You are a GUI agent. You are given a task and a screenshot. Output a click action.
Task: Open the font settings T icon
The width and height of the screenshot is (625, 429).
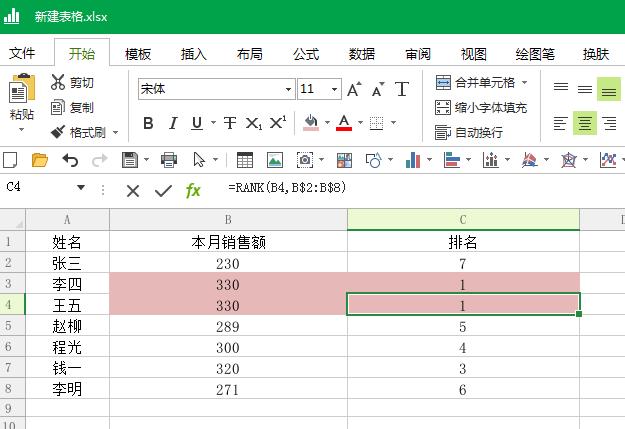click(x=402, y=89)
